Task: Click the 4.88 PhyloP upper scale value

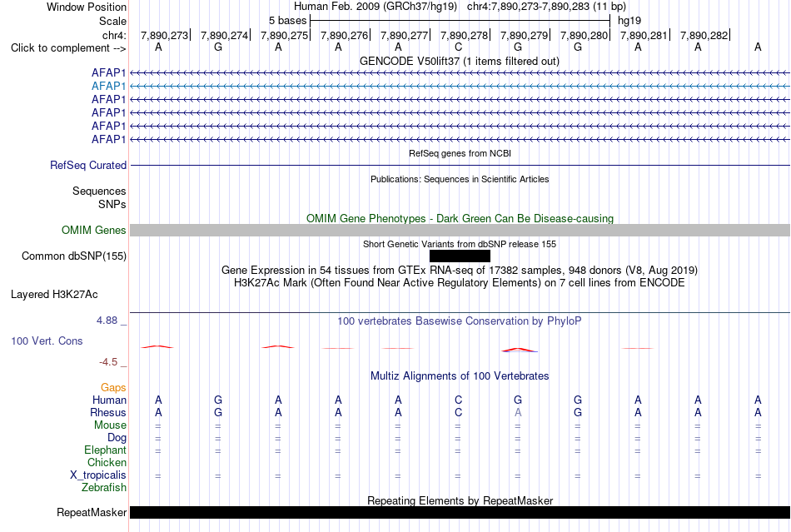Action: click(x=107, y=321)
